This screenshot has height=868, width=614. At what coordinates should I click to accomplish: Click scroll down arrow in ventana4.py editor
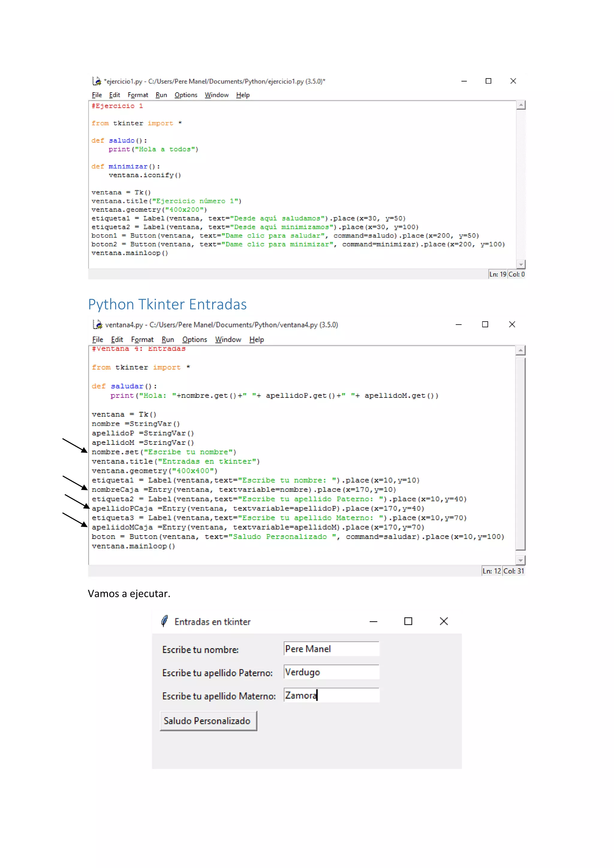[521, 560]
